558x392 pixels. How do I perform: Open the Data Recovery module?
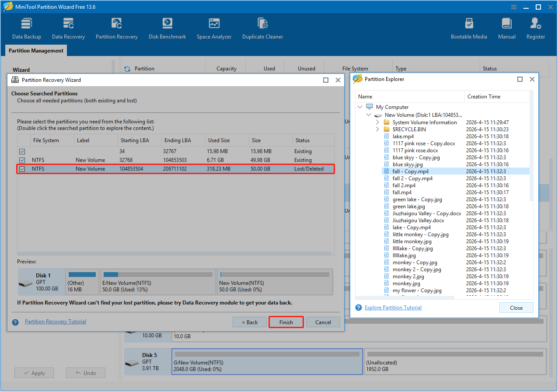(x=68, y=27)
